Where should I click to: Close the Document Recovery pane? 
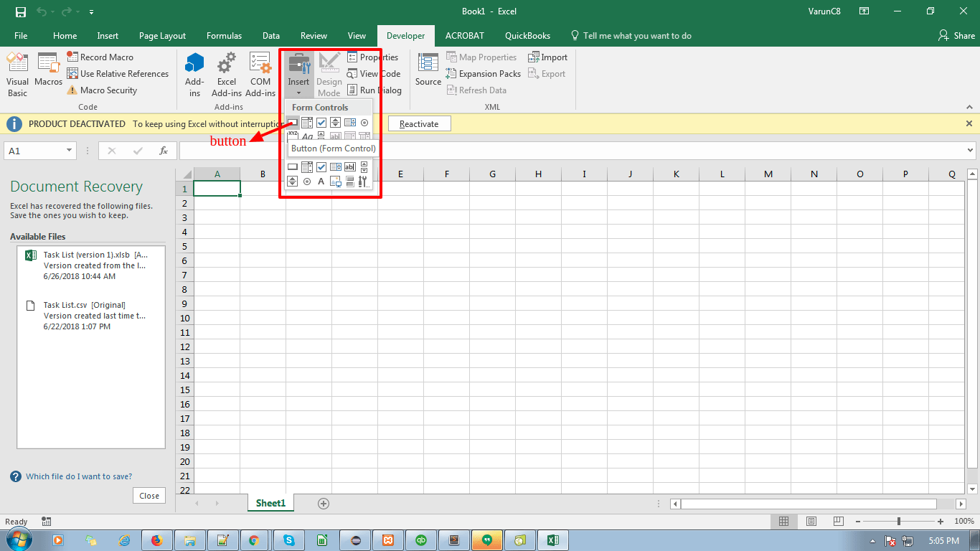click(x=149, y=496)
